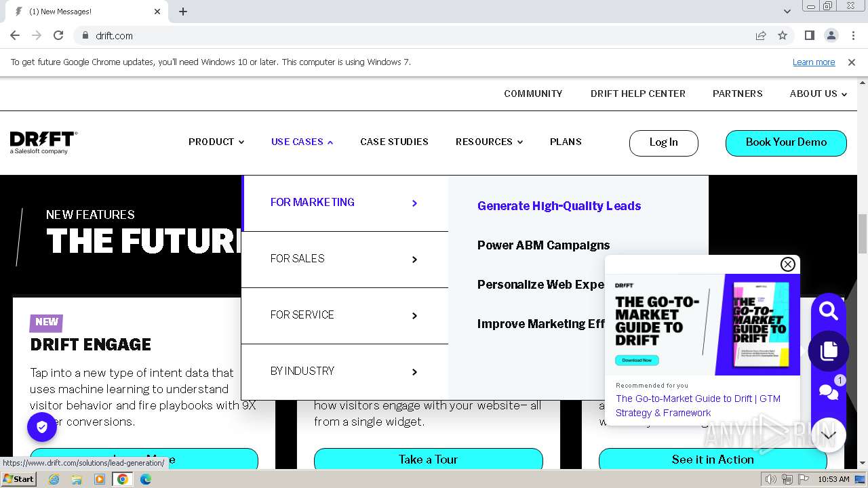View site information lock icon
Viewport: 868px width, 488px height.
pos(85,35)
